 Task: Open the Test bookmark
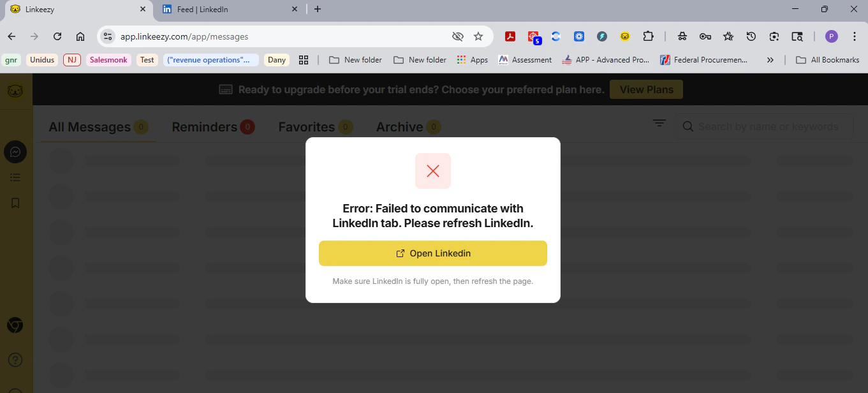click(x=147, y=60)
